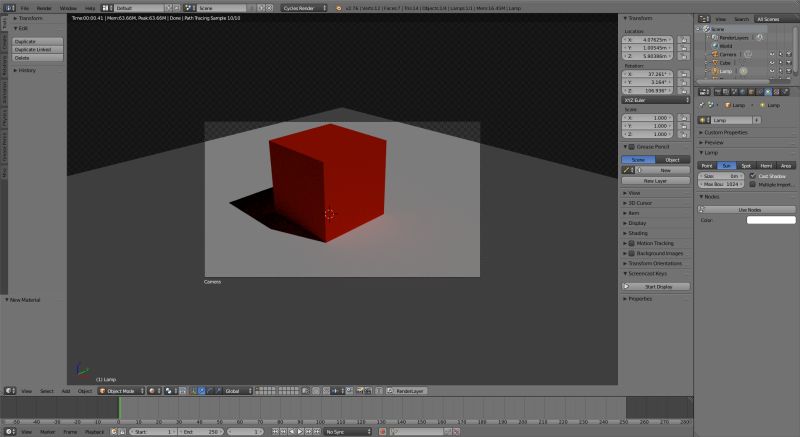Click the Play animation button in timeline

click(x=300, y=432)
